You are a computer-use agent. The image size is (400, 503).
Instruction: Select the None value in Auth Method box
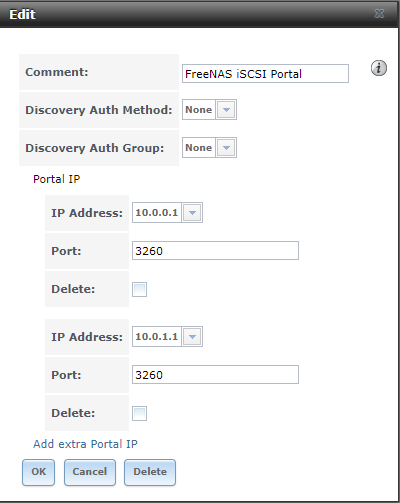tap(199, 110)
